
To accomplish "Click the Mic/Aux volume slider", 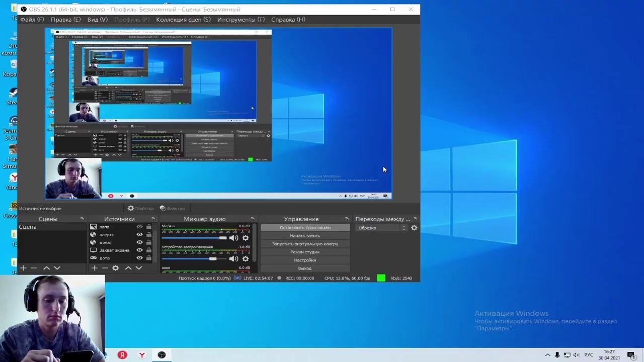I will [x=194, y=238].
